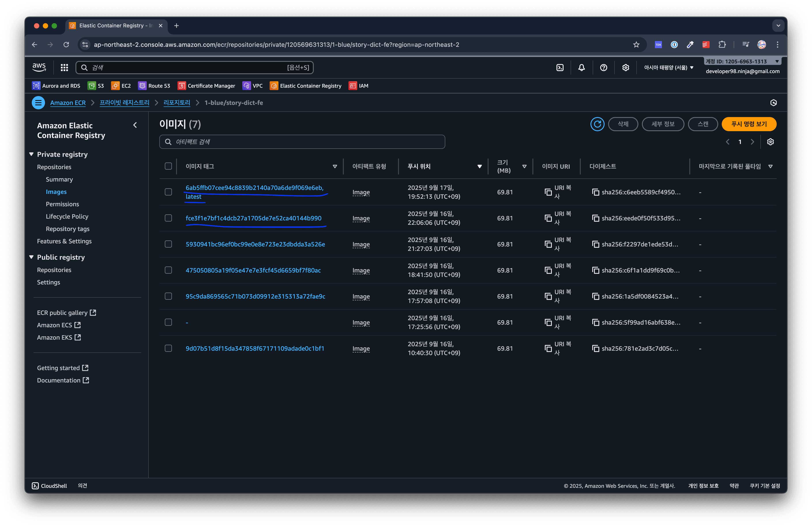The image size is (812, 526).
Task: Open the AWS services grid menu
Action: pos(64,68)
